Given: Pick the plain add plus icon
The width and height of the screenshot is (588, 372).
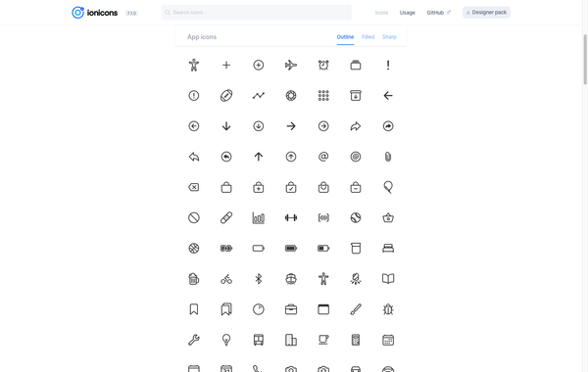Looking at the screenshot, I should tap(226, 65).
